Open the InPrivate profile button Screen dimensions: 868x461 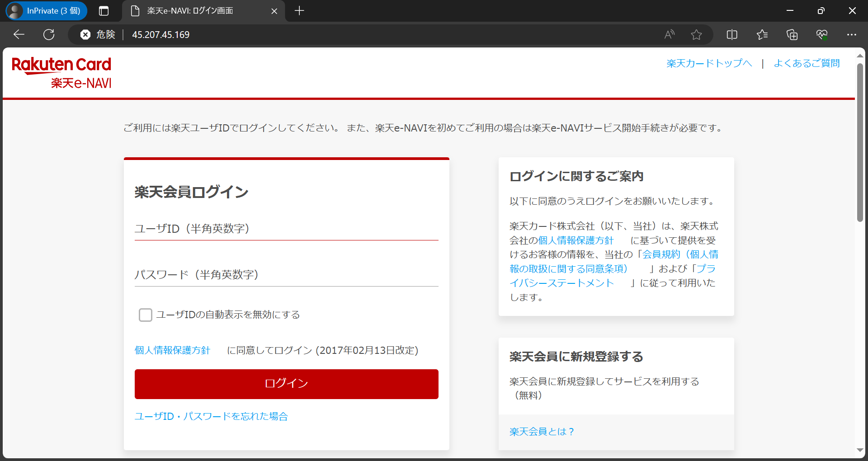47,11
